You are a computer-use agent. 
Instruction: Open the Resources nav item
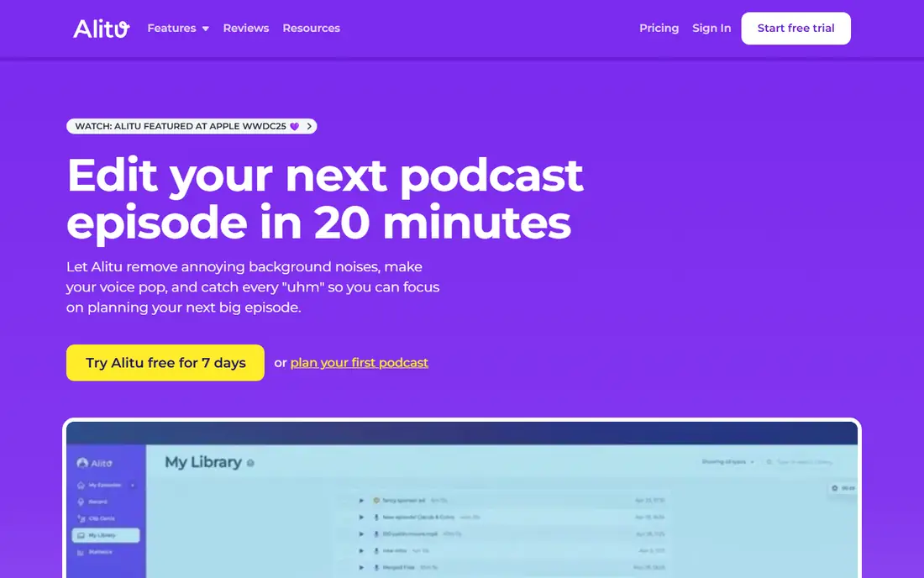point(311,29)
